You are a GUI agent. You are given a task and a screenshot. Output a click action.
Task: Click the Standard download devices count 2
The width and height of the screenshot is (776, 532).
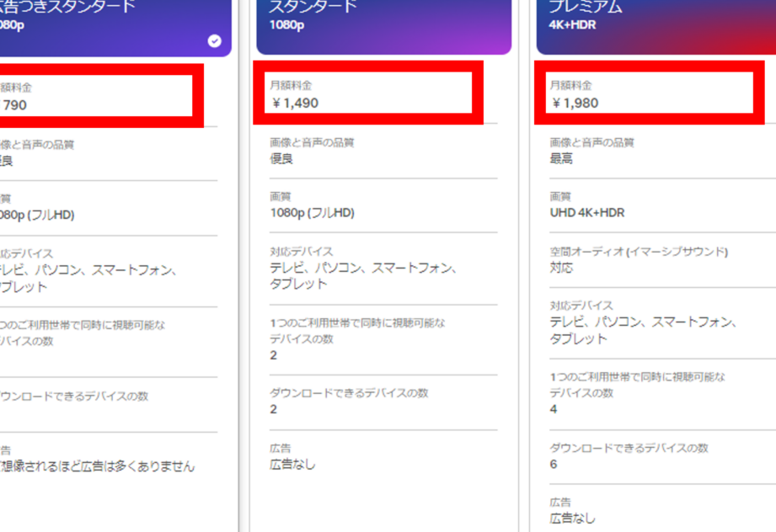click(x=273, y=409)
